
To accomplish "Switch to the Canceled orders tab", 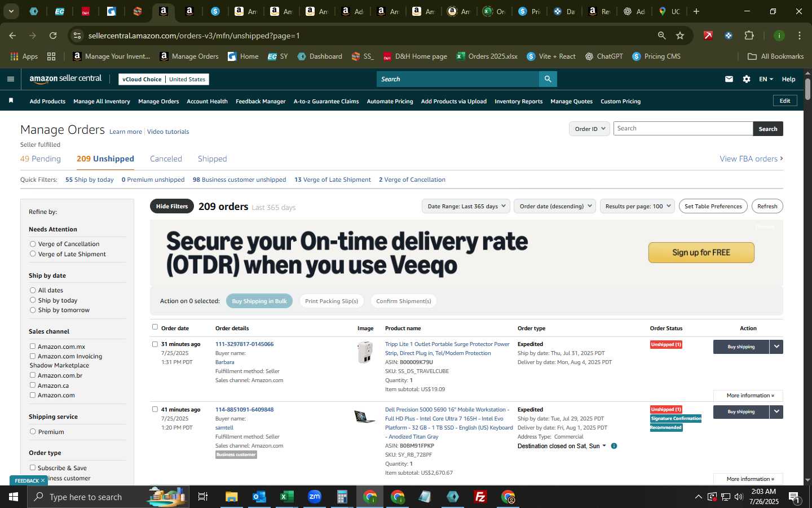I will [166, 159].
